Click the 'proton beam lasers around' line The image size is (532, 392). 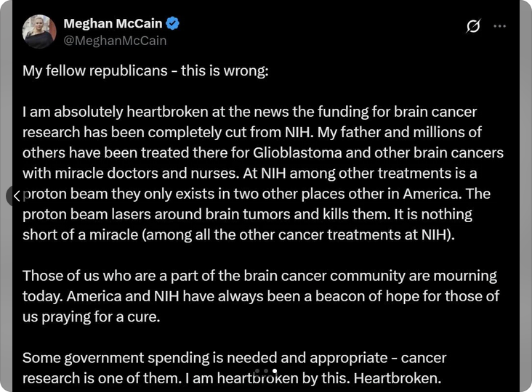(x=247, y=214)
